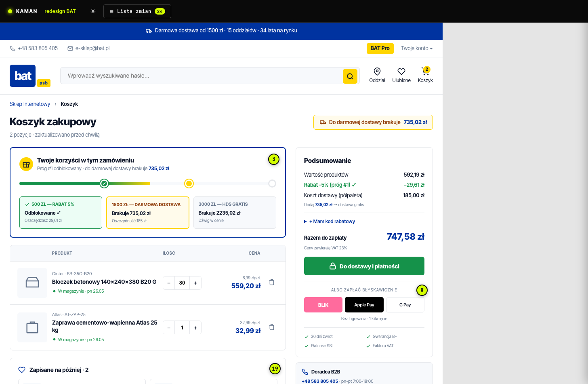Image resolution: width=588 pixels, height=384 pixels.
Task: Pay instantly with BLIK
Action: point(323,305)
